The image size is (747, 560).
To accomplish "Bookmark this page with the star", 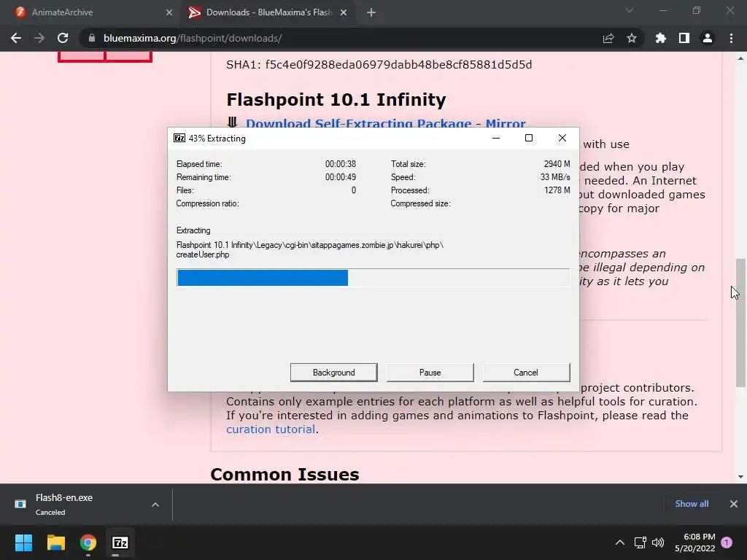I will tap(632, 38).
